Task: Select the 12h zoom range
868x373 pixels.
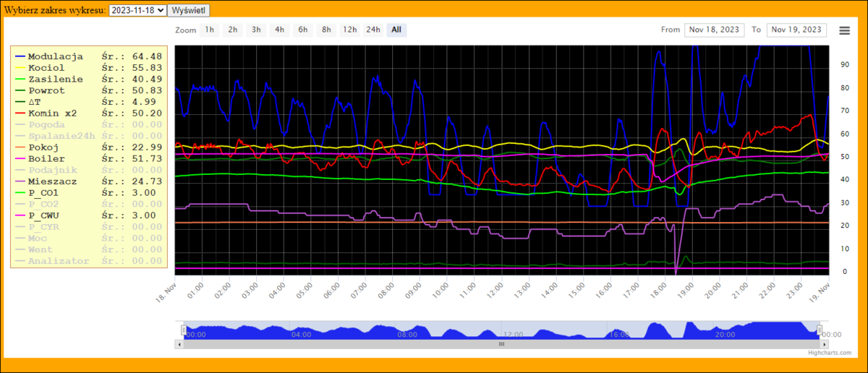Action: (350, 30)
